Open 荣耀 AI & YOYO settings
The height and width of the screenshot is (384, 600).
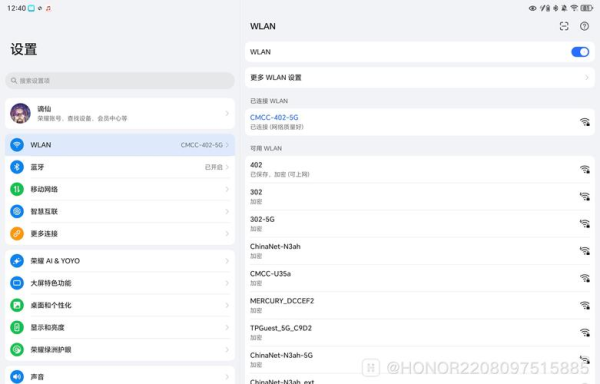(x=120, y=261)
